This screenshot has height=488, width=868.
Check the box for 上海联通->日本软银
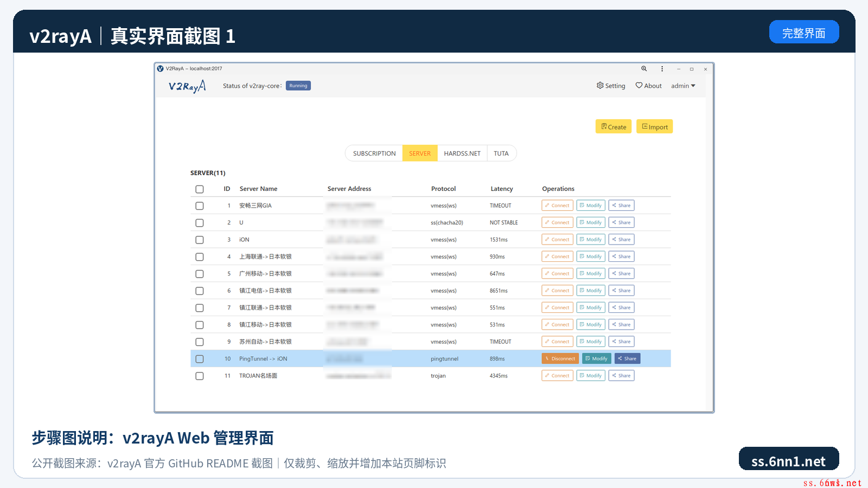tap(200, 257)
